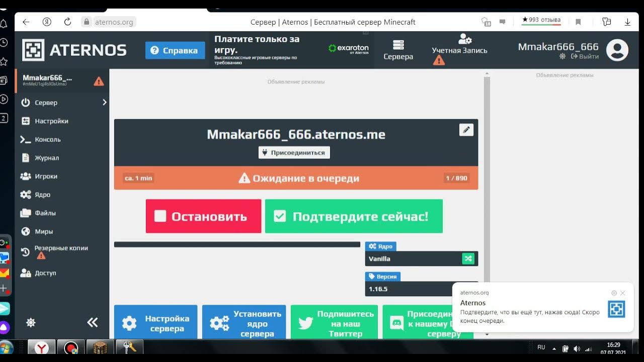This screenshot has width=644, height=362.
Task: Click the warning triangle next to Mmakar666_ server
Action: 99,81
